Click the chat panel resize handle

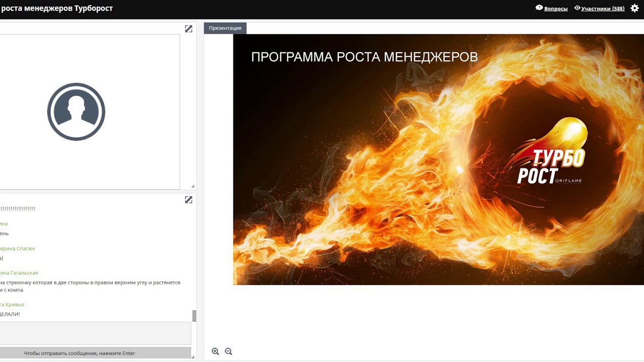click(193, 357)
